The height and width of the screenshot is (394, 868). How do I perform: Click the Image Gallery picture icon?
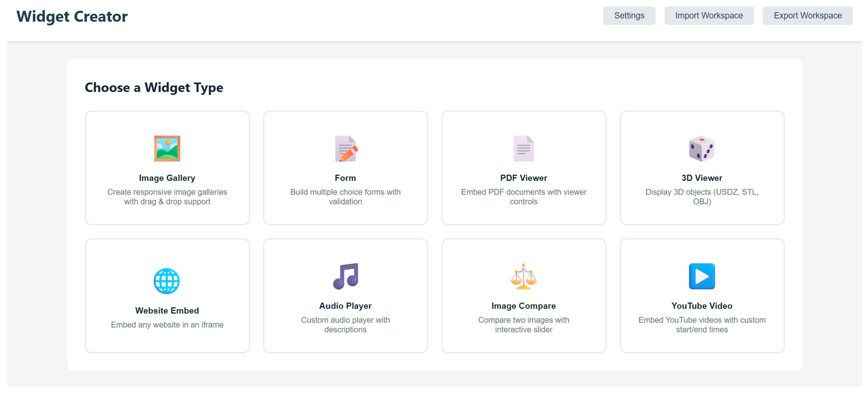(x=167, y=149)
